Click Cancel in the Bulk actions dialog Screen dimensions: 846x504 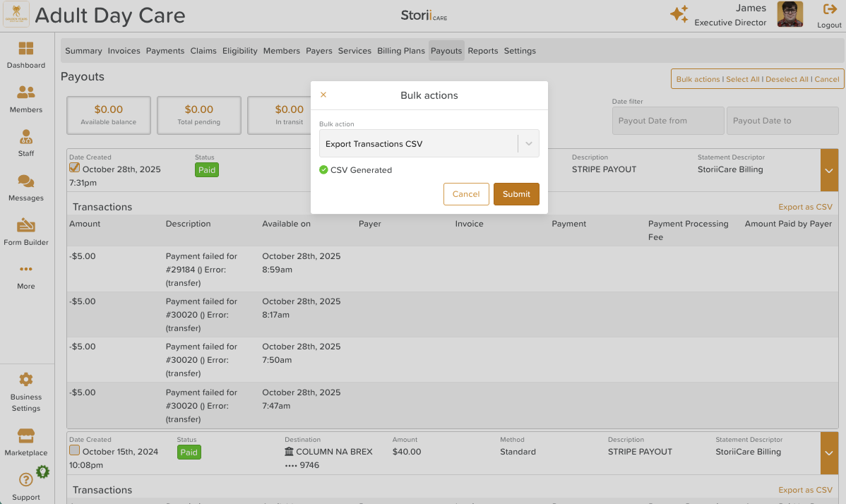[x=466, y=194]
